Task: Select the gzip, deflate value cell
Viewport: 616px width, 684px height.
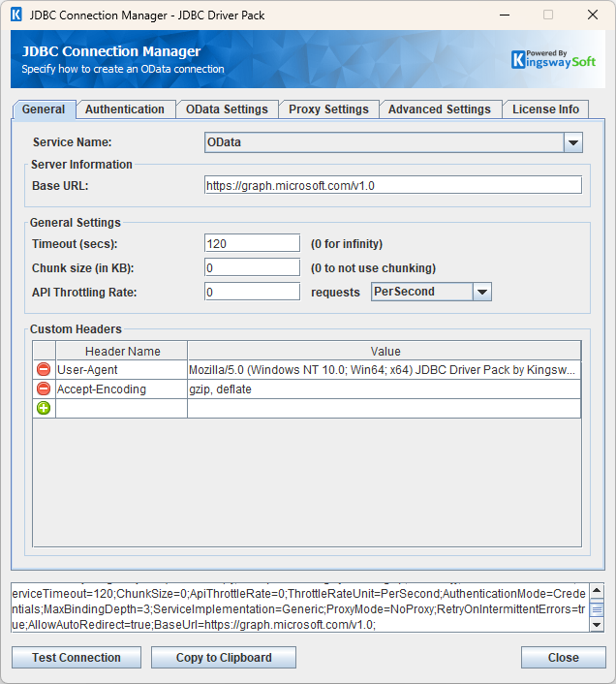Action: tap(385, 389)
